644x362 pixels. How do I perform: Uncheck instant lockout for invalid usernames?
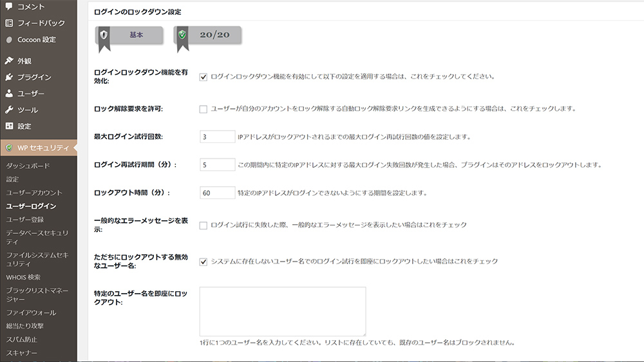click(x=204, y=262)
